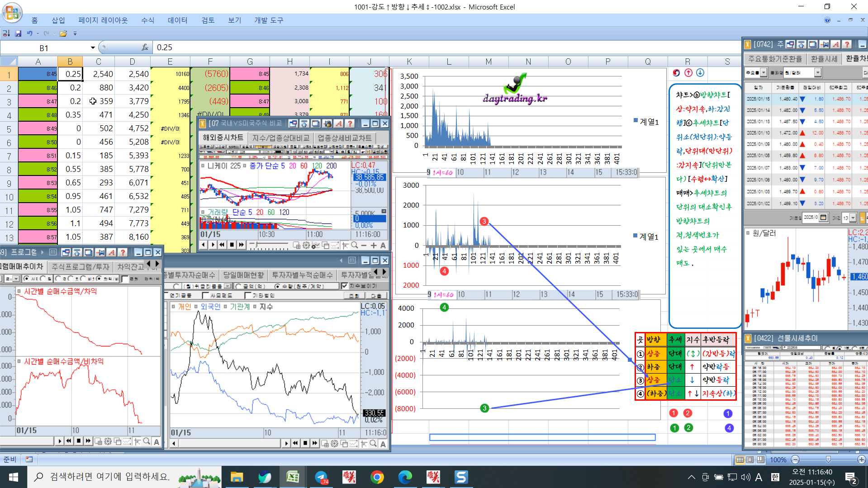This screenshot has width=868, height=488.
Task: Click the plus icon under Nikkei chart toolbar
Action: coord(374,245)
